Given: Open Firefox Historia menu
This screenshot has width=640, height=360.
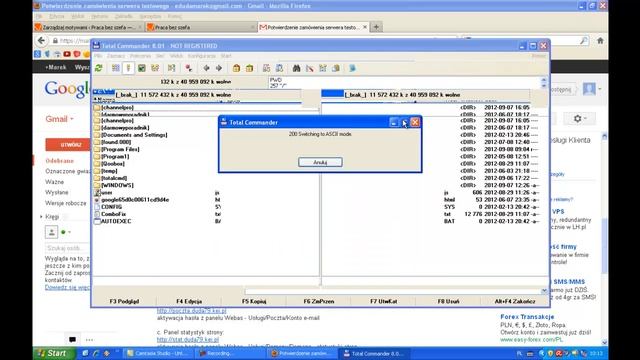Looking at the screenshot, I should tap(100, 16).
